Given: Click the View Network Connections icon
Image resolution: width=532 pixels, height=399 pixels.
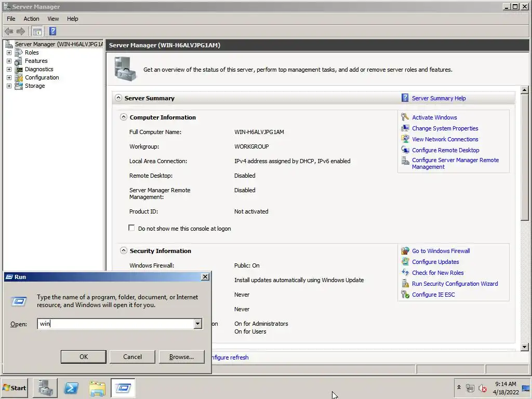Looking at the screenshot, I should coord(405,139).
